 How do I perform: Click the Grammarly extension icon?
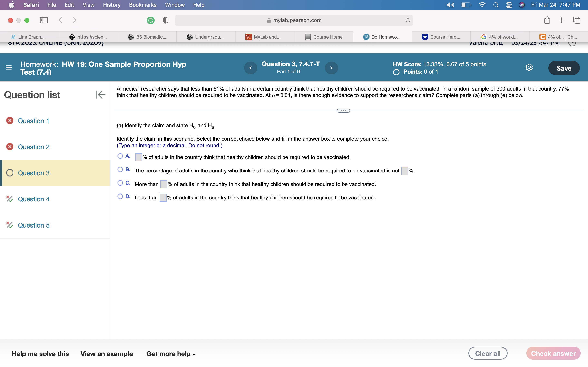[x=151, y=20]
